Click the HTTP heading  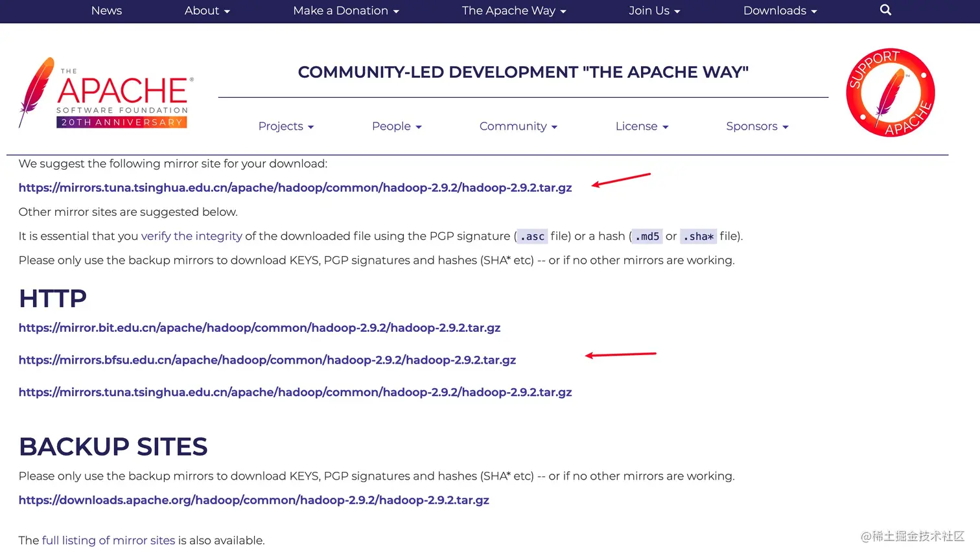click(x=52, y=299)
